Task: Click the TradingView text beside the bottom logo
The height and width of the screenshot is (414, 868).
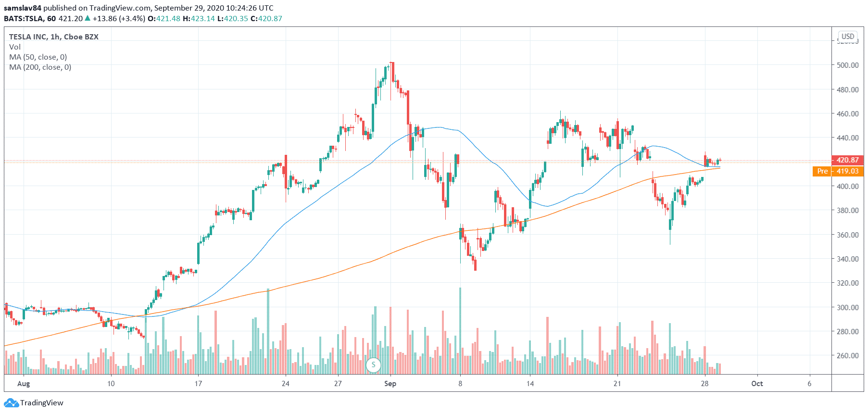Action: pyautogui.click(x=42, y=403)
